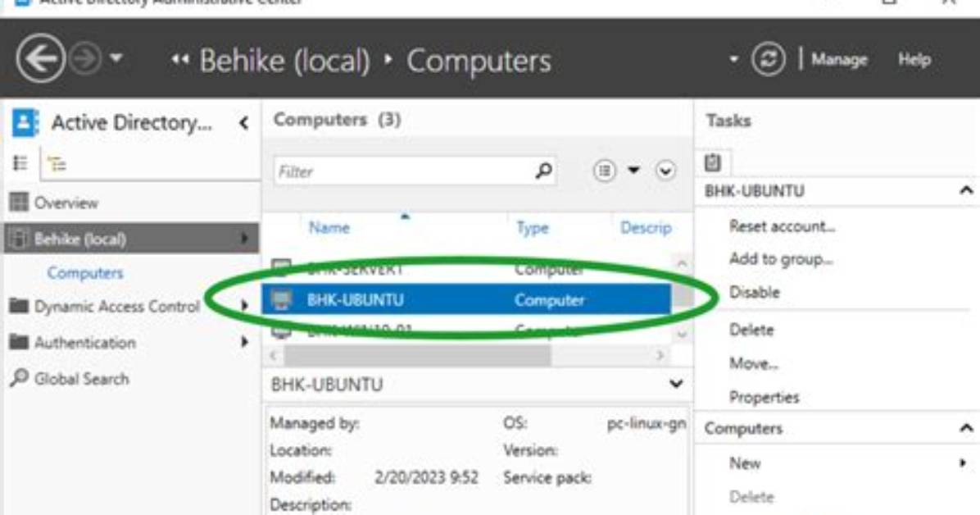This screenshot has height=515, width=980.
Task: Expand Behike (local) submenu arrow
Action: click(x=244, y=239)
